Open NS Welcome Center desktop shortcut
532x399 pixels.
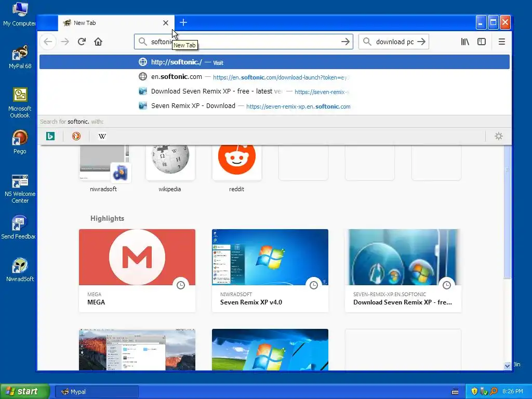(x=20, y=188)
